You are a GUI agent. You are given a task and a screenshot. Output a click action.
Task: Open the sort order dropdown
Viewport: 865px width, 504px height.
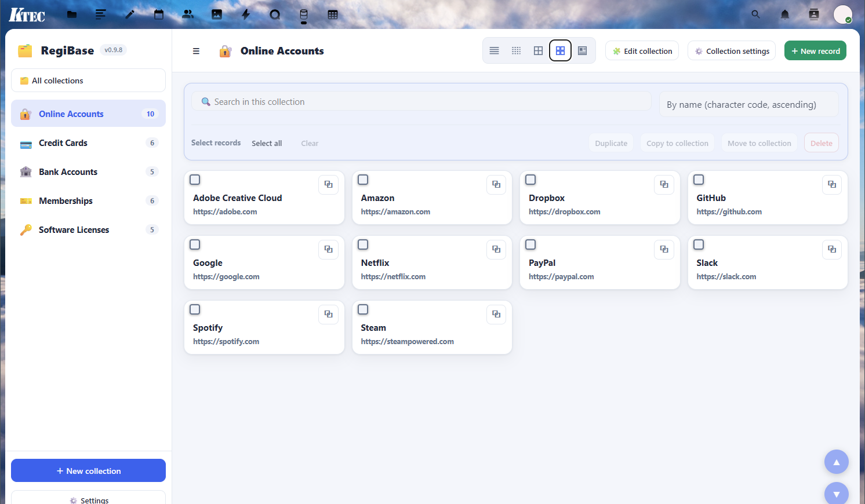point(748,104)
